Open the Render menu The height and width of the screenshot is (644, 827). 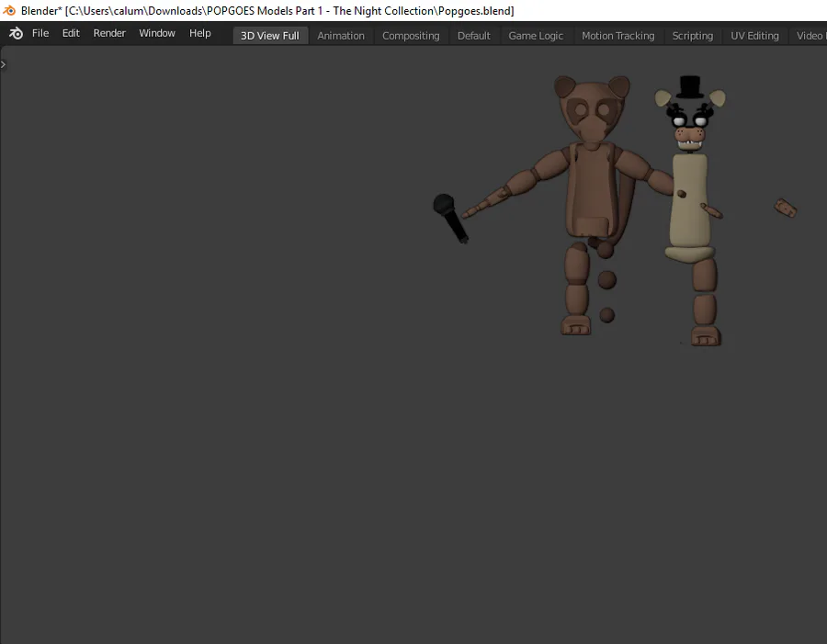point(109,33)
